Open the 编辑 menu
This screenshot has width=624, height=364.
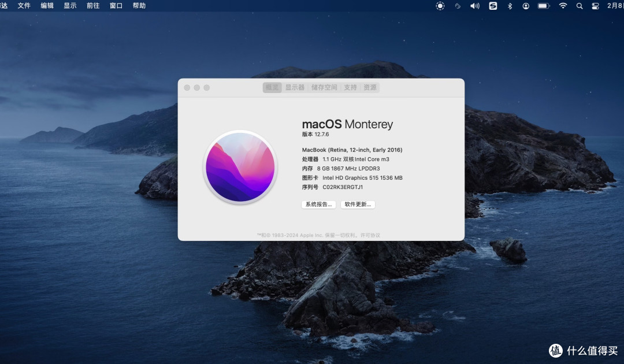tap(47, 6)
